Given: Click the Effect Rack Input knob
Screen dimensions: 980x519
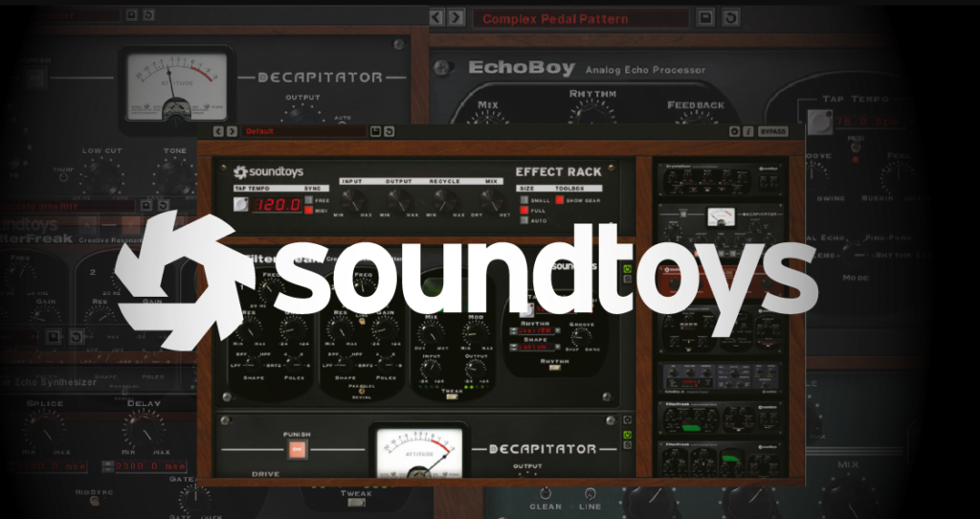Looking at the screenshot, I should click(x=352, y=199).
